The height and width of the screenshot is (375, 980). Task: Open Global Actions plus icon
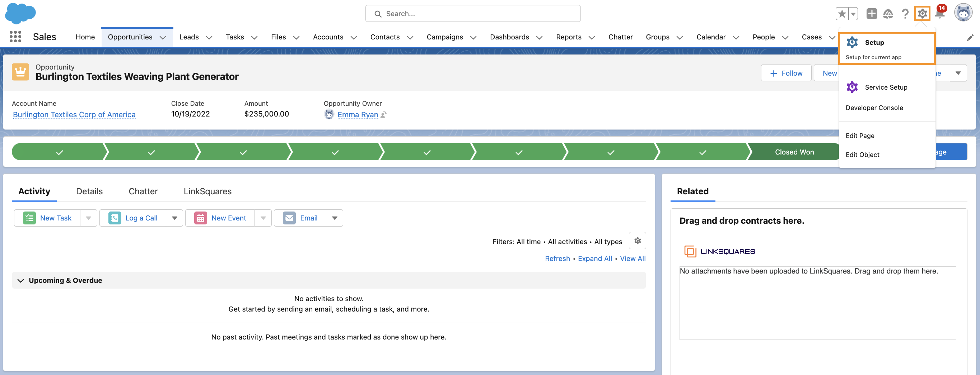click(872, 14)
